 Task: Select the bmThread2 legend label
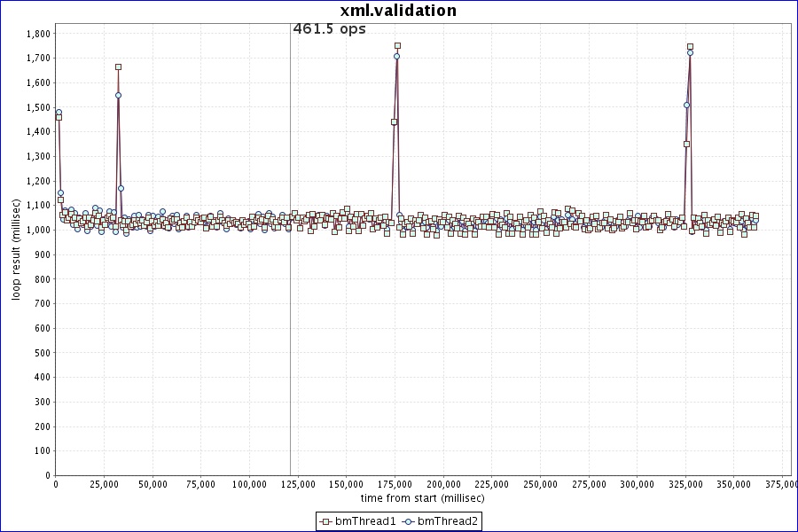pyautogui.click(x=448, y=521)
